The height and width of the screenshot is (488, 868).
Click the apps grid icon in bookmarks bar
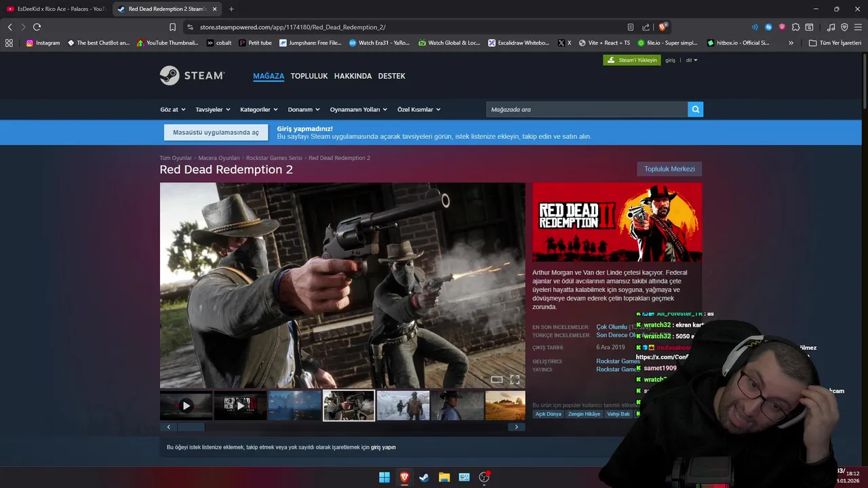(x=9, y=43)
